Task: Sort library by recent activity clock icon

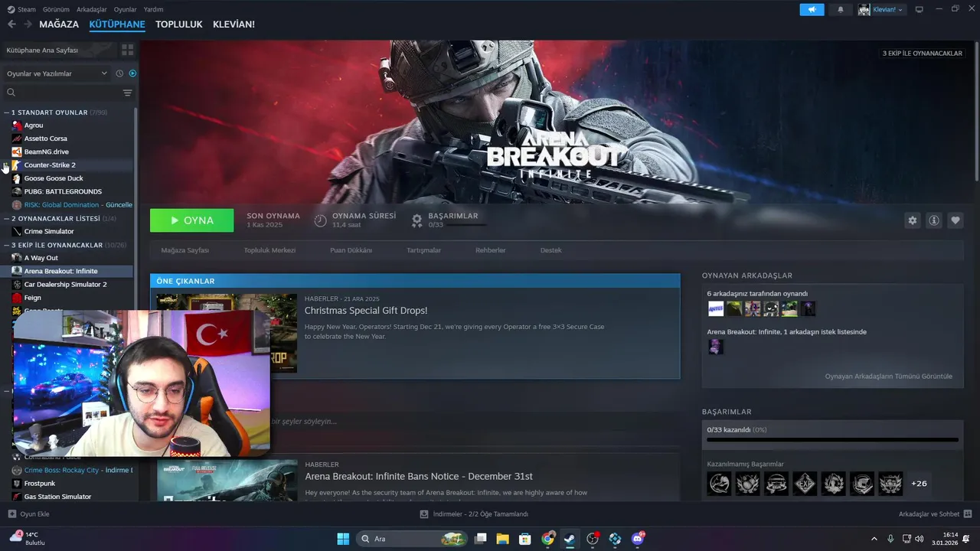Action: 119,73
